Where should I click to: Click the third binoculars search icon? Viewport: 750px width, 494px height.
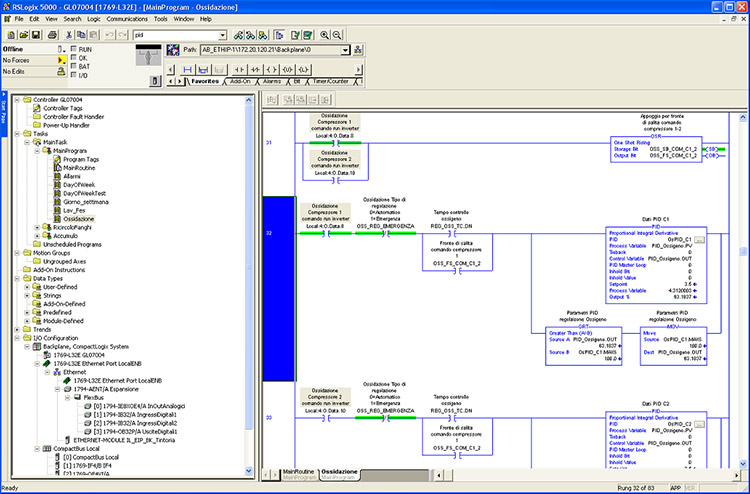pos(263,35)
